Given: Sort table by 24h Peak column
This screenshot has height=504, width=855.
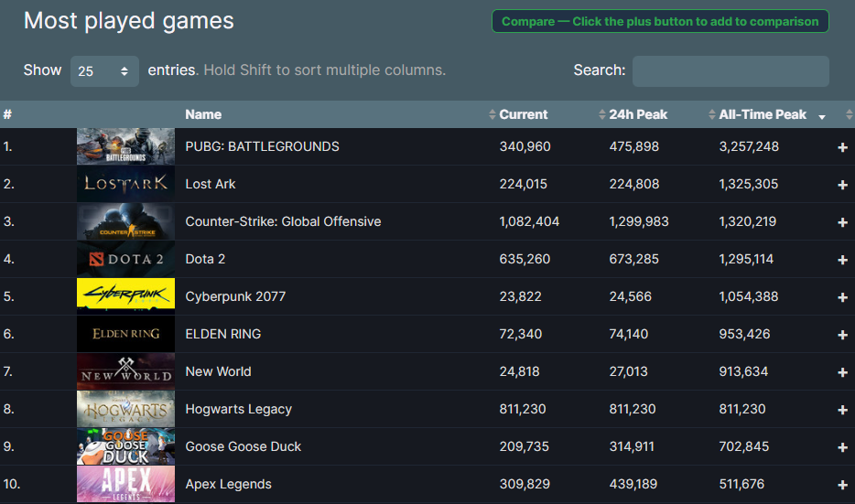Looking at the screenshot, I should (x=637, y=114).
